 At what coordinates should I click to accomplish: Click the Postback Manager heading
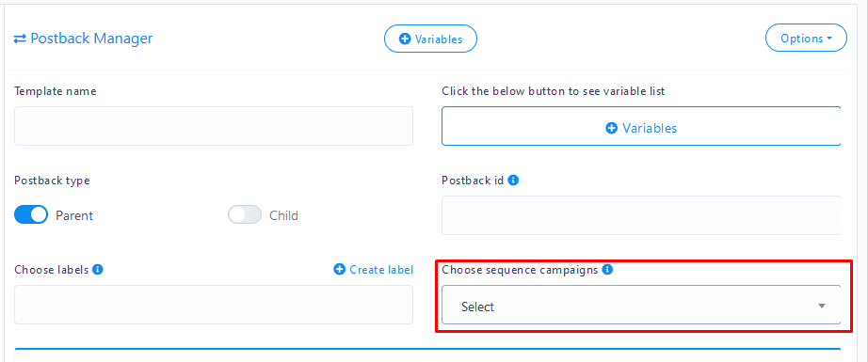click(x=91, y=39)
